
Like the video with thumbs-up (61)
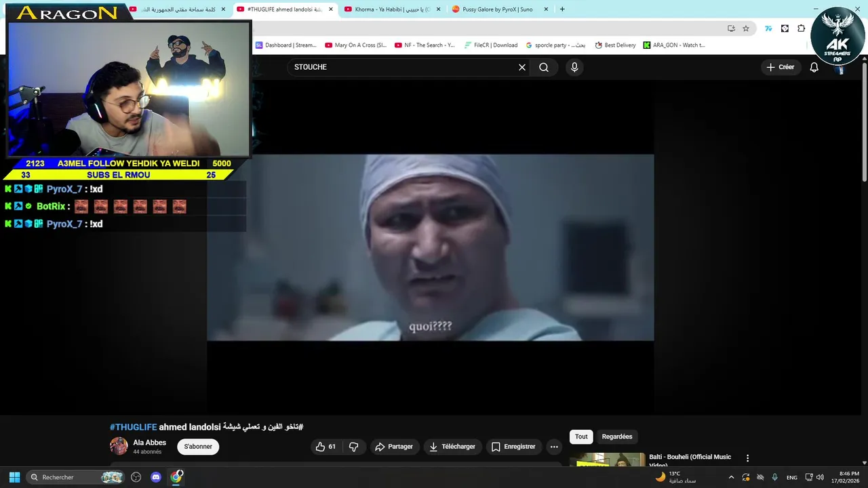(x=325, y=447)
